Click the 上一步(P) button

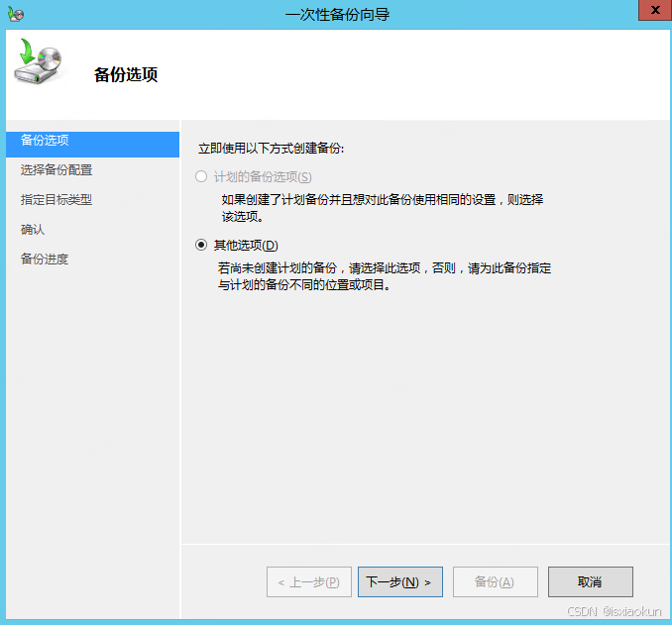point(309,582)
